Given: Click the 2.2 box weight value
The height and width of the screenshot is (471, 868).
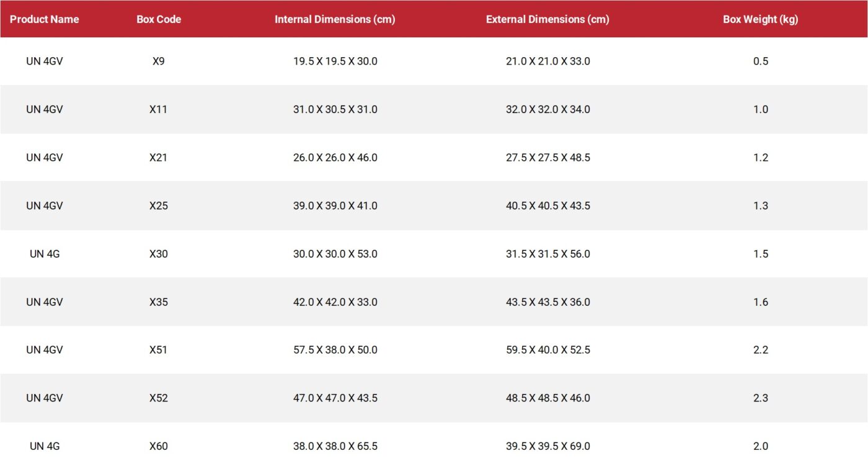Looking at the screenshot, I should coord(761,350).
